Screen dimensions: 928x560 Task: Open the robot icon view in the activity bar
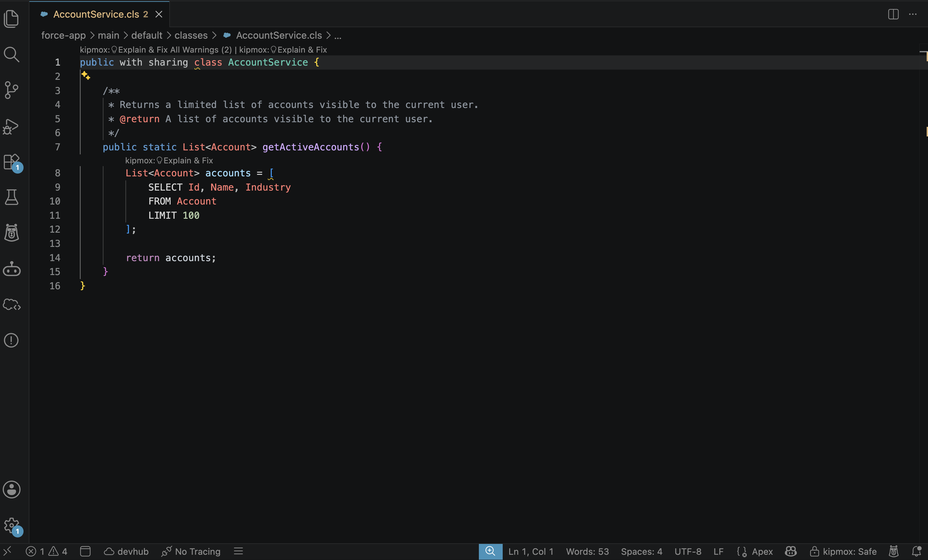point(11,269)
